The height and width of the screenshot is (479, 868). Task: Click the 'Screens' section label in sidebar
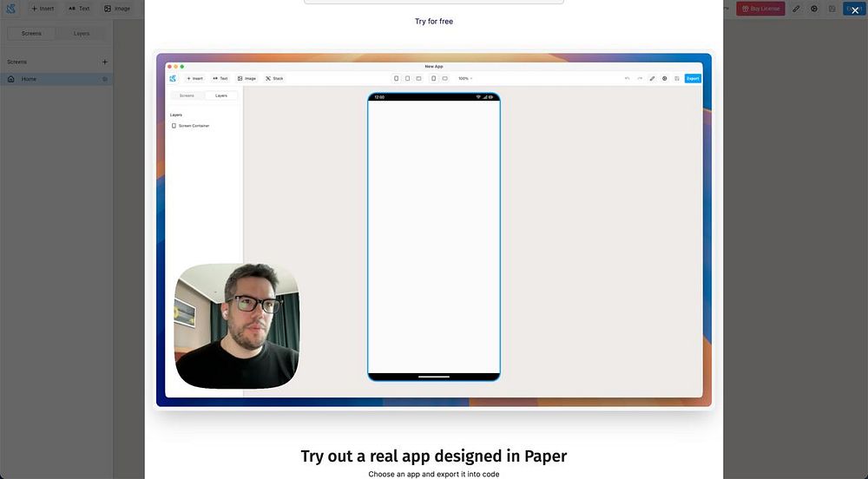click(x=17, y=62)
